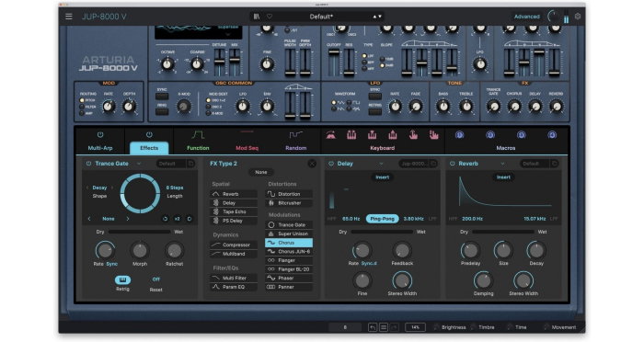This screenshot has height=342, width=644.
Task: Click Macro 3 icon
Action: [x=522, y=134]
